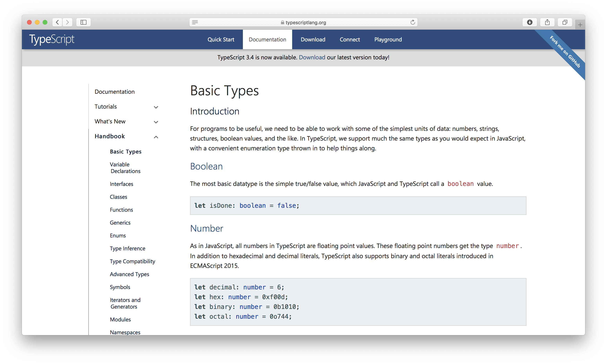Open the Quick Start menu item
Image resolution: width=607 pixels, height=364 pixels.
[x=221, y=39]
